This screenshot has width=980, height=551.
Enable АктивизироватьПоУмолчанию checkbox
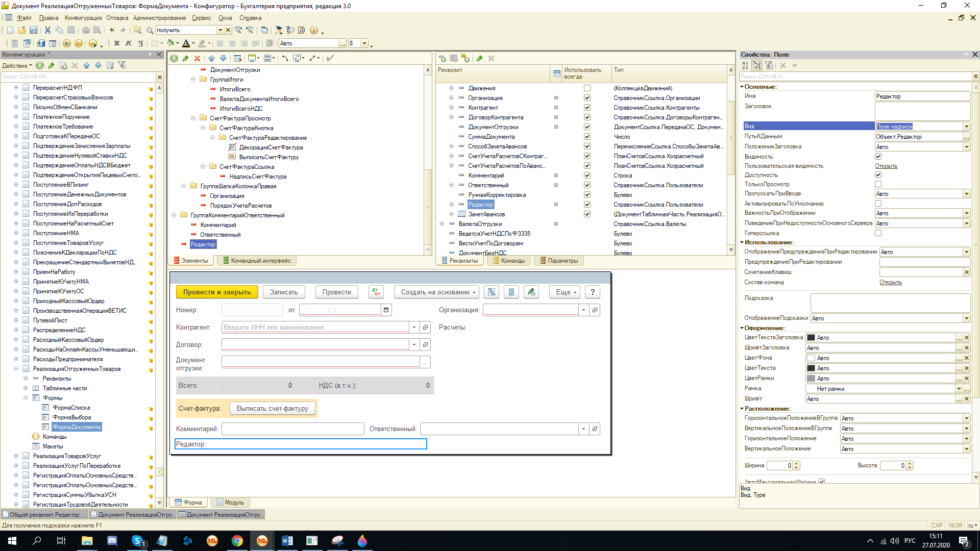point(878,204)
